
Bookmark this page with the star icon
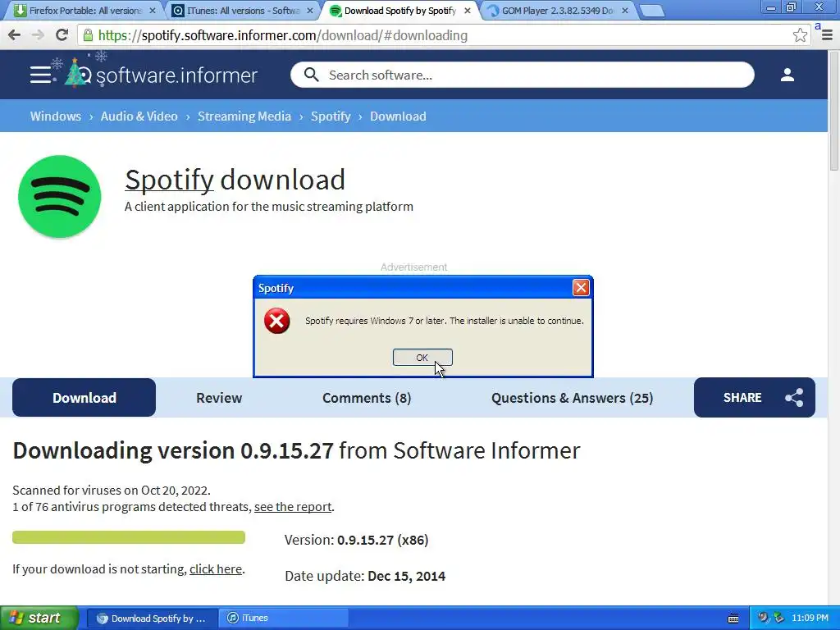[x=800, y=35]
